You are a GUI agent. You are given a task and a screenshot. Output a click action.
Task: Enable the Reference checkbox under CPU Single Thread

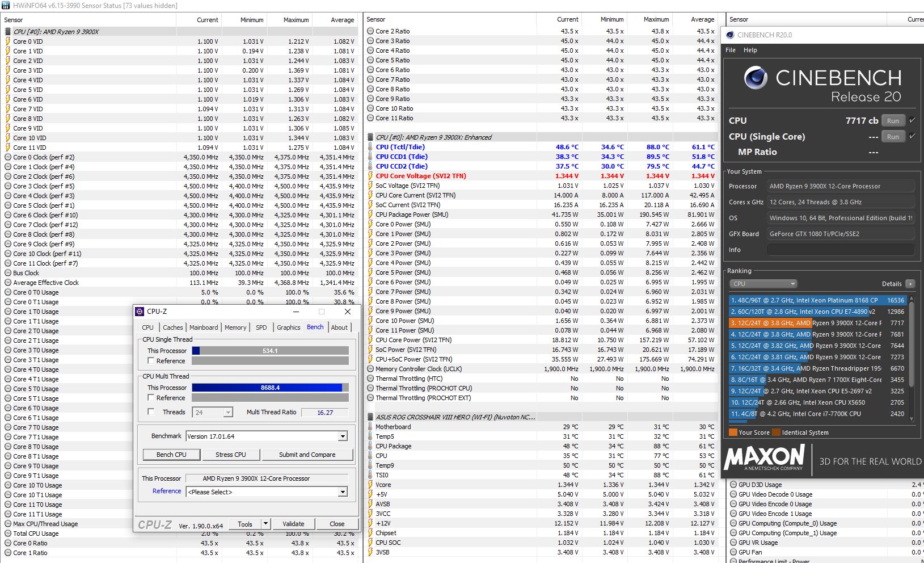click(151, 361)
